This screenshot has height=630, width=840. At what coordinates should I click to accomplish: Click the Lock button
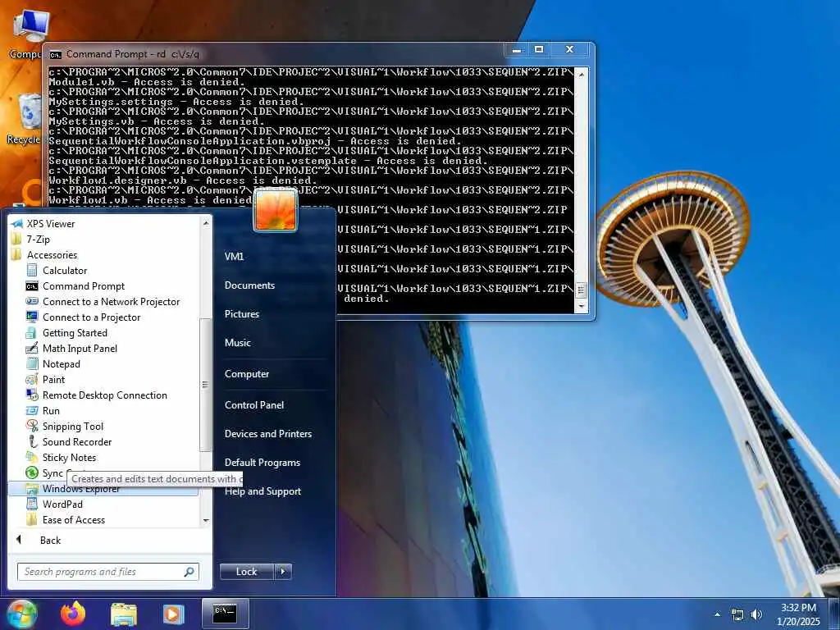(246, 572)
